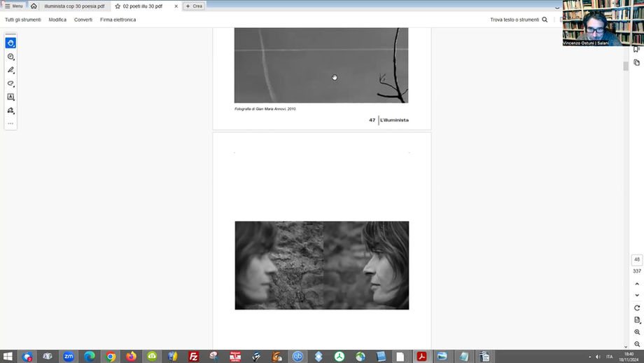644x363 pixels.
Task: Click the two-faces photograph on page
Action: coord(322,266)
